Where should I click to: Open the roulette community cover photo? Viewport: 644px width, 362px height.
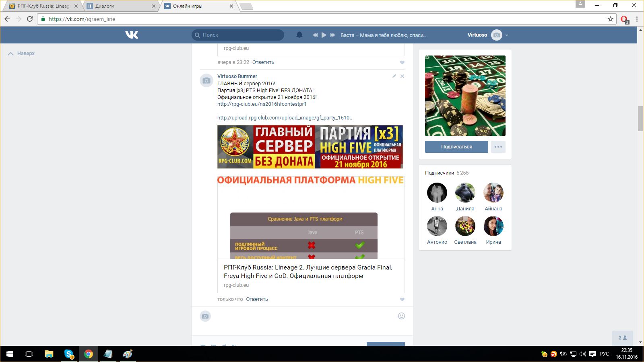tap(465, 96)
